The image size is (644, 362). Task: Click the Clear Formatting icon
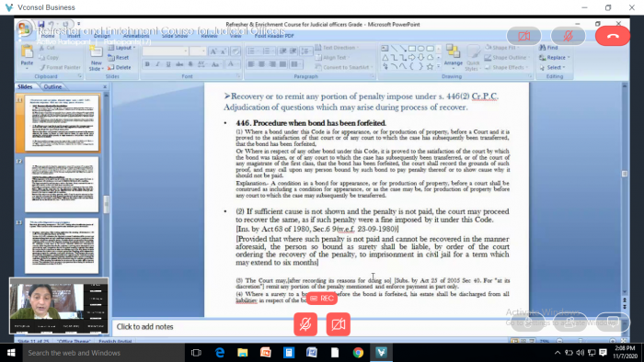point(236,51)
